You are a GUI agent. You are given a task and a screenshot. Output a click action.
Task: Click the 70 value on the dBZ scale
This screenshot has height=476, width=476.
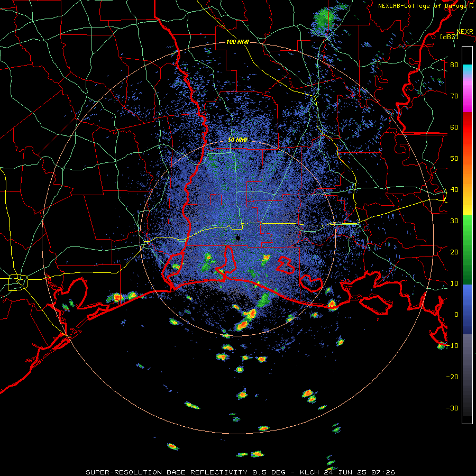[x=454, y=96]
